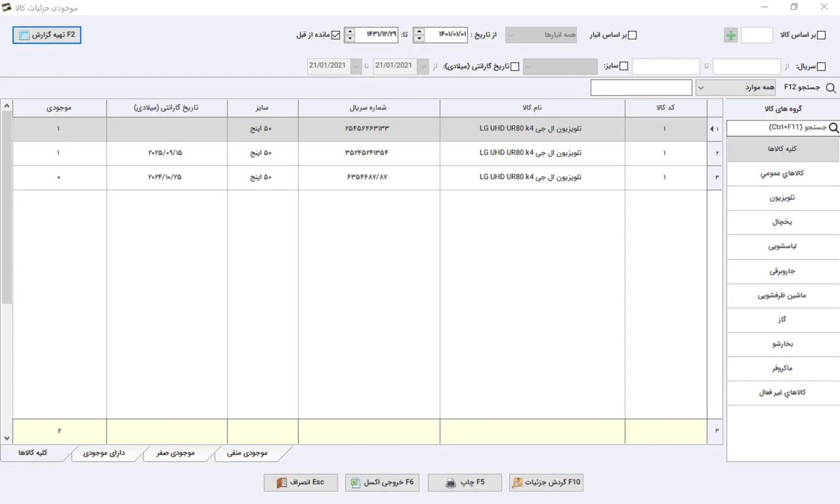The image size is (840, 504).
Task: Click the printer icon on F5 چاپ
Action: (451, 483)
